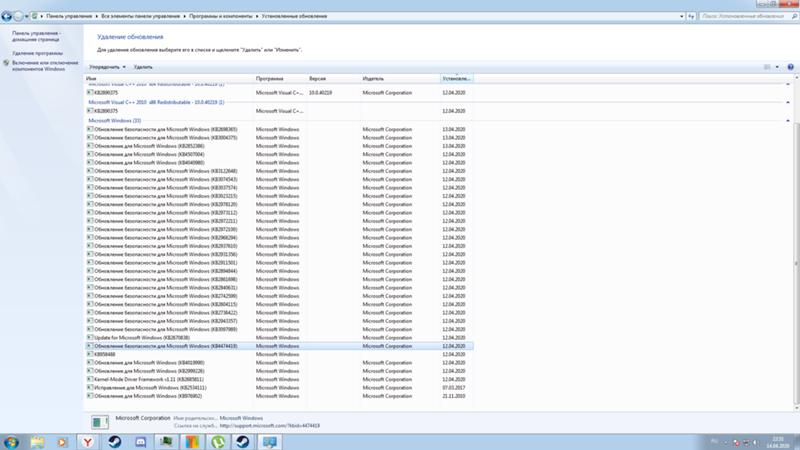800x450 pixels.
Task: Sort by the Имя column header
Action: 169,79
